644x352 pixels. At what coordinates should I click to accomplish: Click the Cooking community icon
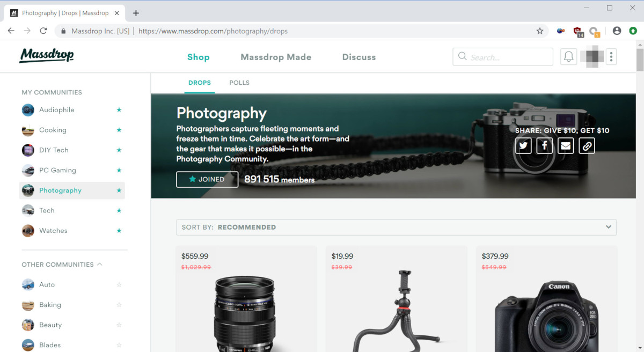(x=28, y=130)
